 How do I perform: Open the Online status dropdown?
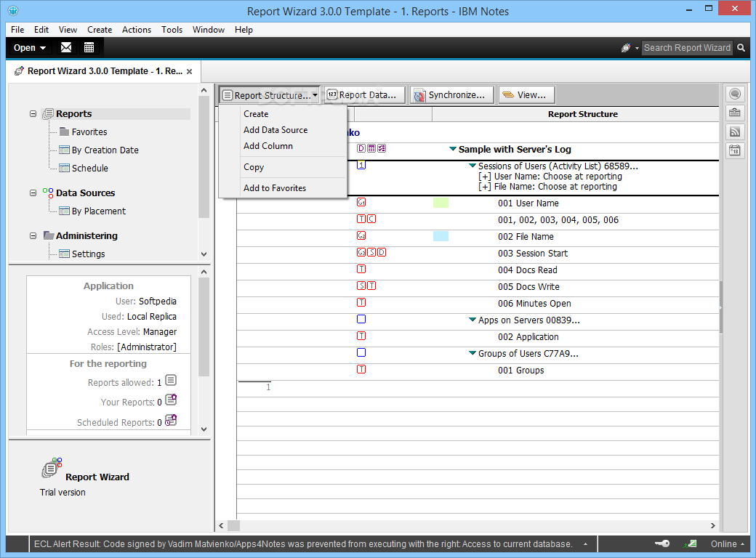pyautogui.click(x=728, y=543)
